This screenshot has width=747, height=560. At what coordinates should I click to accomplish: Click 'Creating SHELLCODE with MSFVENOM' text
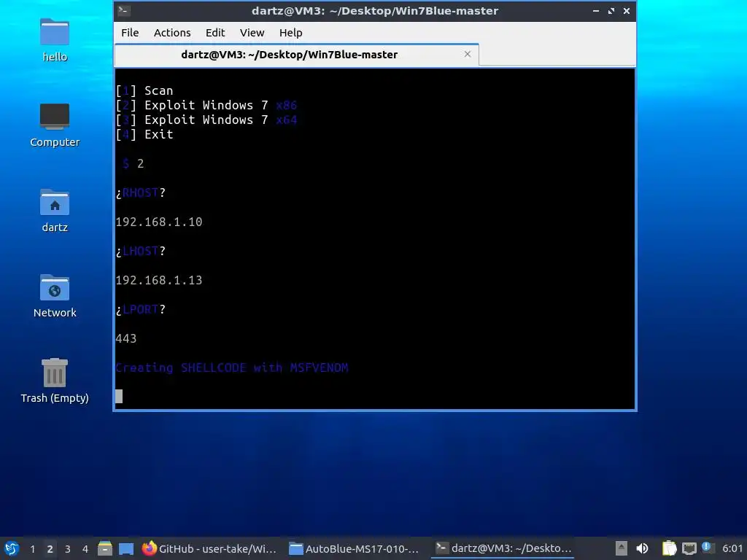coord(232,367)
